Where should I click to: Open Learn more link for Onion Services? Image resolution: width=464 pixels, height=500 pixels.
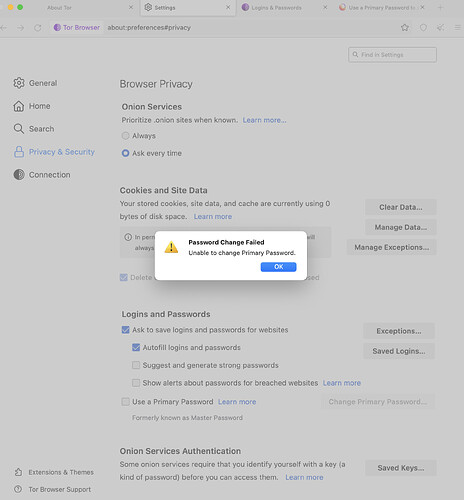264,120
